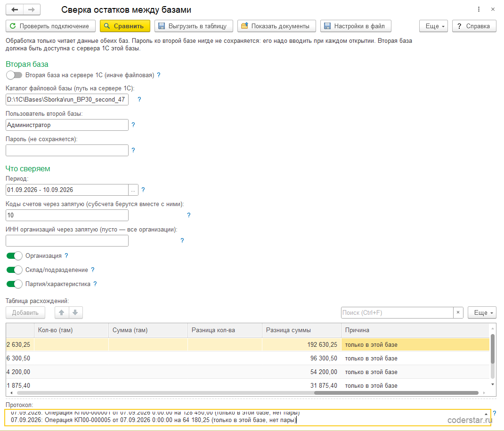Save settings with Настройки в файл

point(356,26)
